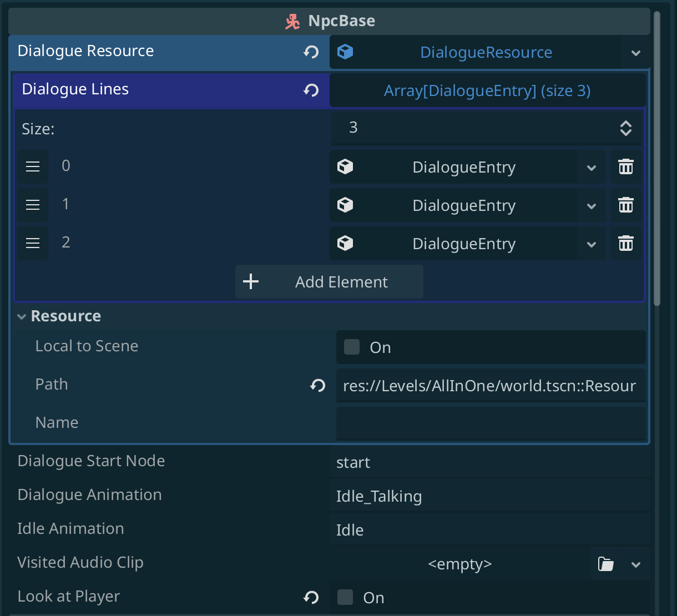Open the DialogueResource dropdown arrow
The height and width of the screenshot is (616, 677).
click(636, 53)
